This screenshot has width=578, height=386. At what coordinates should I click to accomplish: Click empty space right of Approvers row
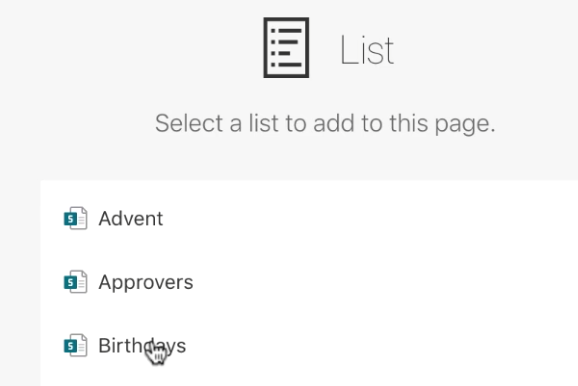click(383, 282)
